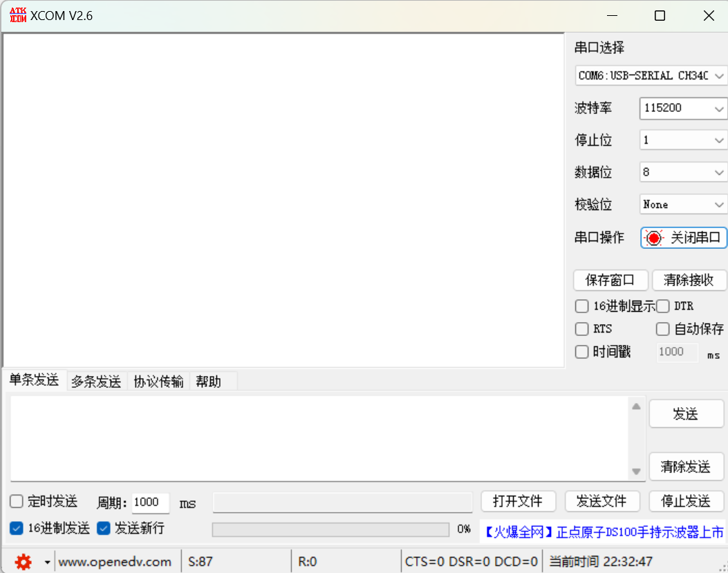Click the red gear settings icon
Viewport: 728px width, 573px height.
coord(23,562)
